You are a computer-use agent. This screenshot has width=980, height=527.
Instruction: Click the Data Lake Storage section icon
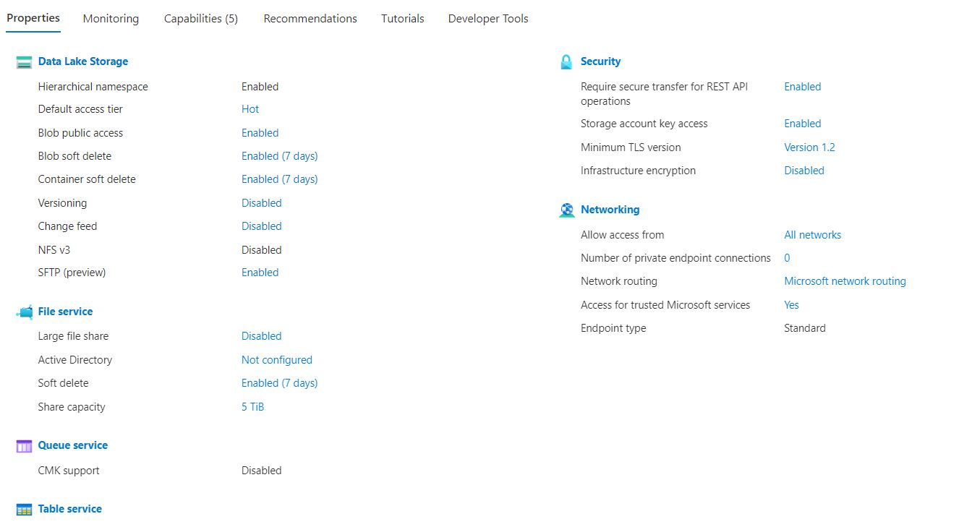[22, 61]
